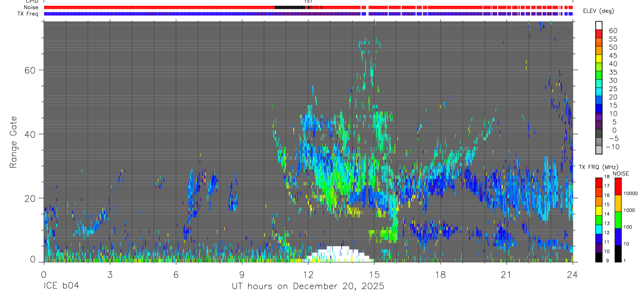Click the Range Gate axis label '20'
The width and height of the screenshot is (644, 297).
click(x=30, y=198)
